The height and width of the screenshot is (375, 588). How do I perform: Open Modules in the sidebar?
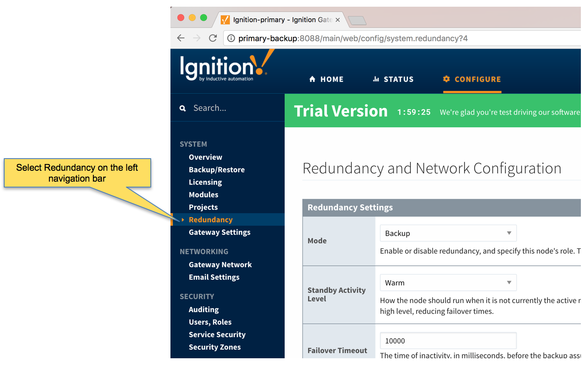[x=204, y=195]
